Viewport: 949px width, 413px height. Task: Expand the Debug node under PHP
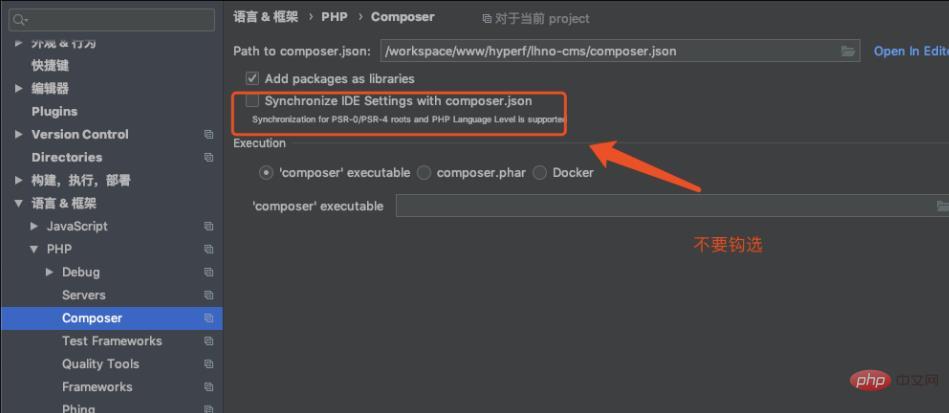(50, 272)
